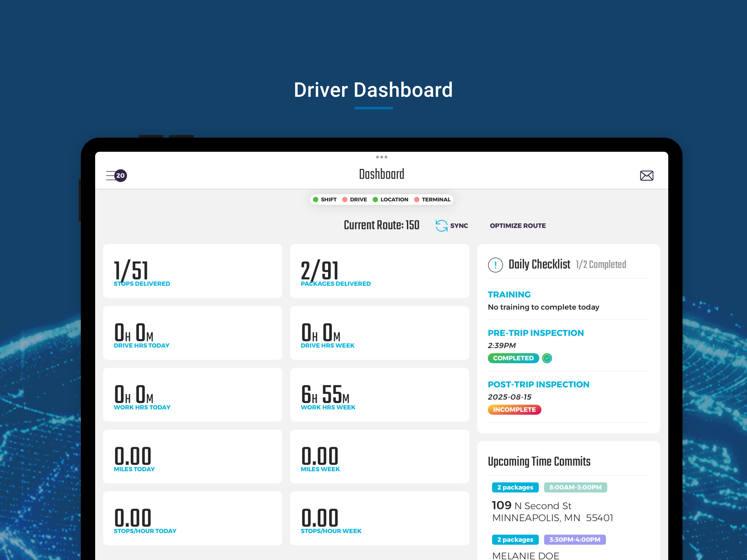Viewport: 747px width, 560px height.
Task: Toggle the Pre-Trip Inspection COMPLETED badge
Action: [x=513, y=358]
